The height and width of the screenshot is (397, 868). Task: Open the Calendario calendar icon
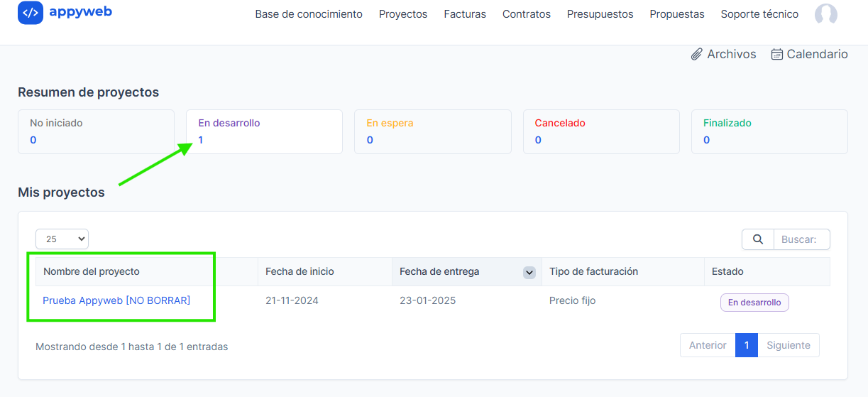(777, 55)
